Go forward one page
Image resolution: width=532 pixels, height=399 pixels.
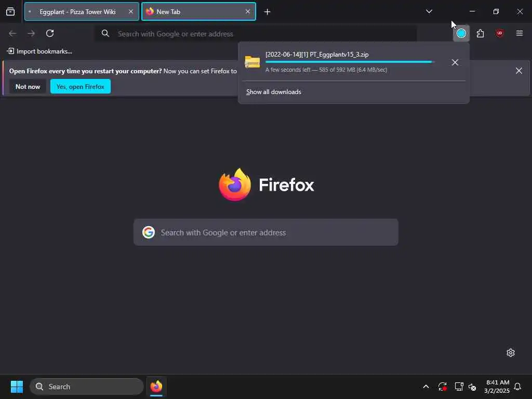31,33
